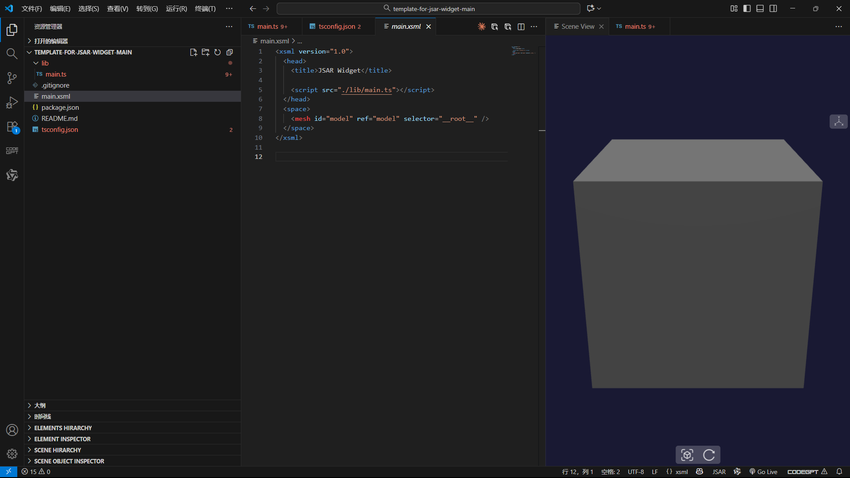Expand the ELEMENT INSPECTOR section

132,439
